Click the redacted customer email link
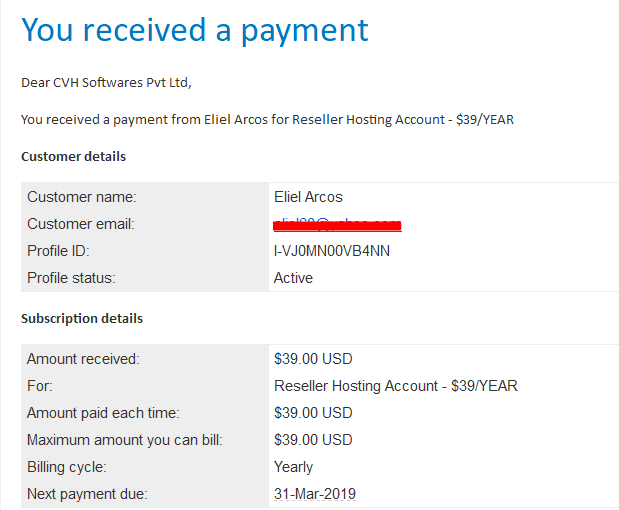Image resolution: width=619 pixels, height=510 pixels. (x=338, y=225)
